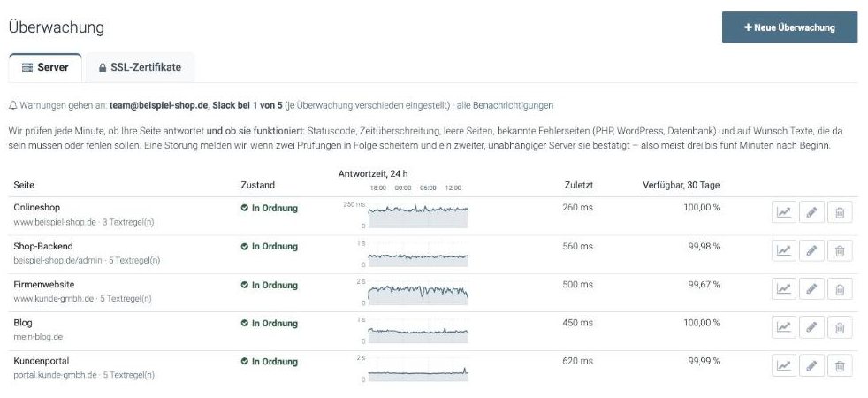
Task: Edit the Blog monitor
Action: tap(811, 327)
